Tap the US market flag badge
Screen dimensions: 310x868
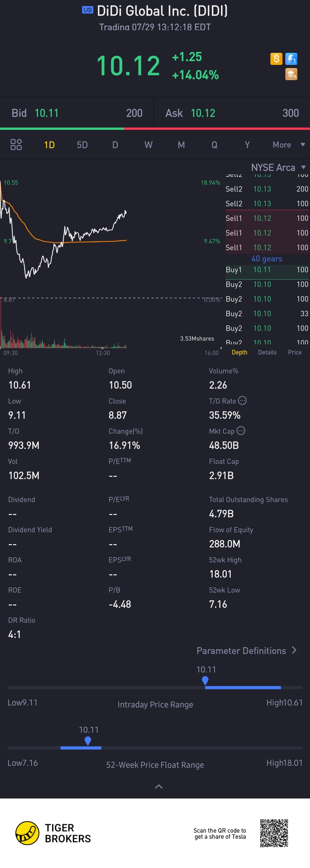pyautogui.click(x=88, y=10)
